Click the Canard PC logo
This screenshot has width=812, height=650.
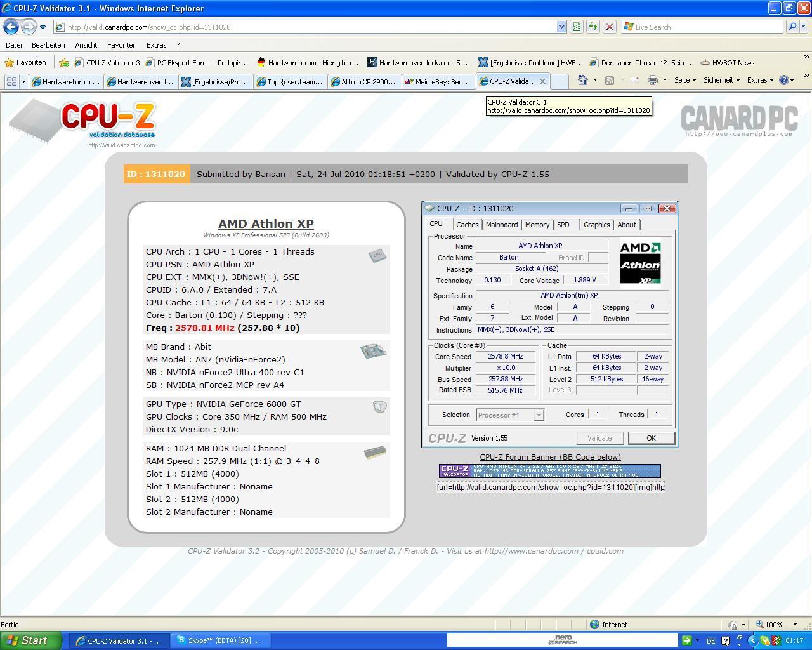tap(739, 120)
